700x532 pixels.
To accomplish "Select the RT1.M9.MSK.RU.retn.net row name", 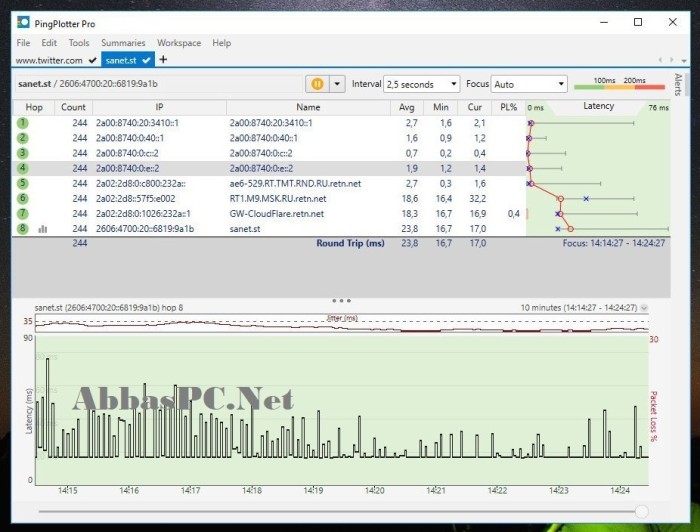I will click(x=278, y=199).
